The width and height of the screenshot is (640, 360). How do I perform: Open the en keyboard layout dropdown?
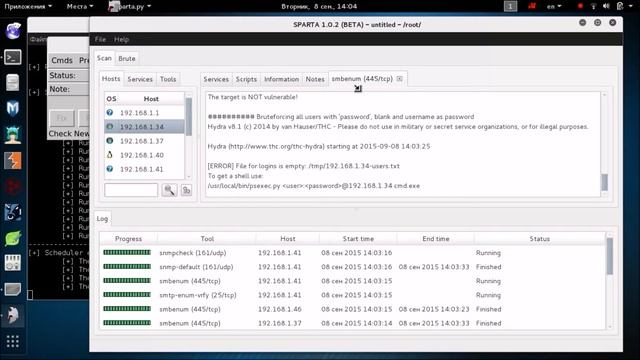[554, 6]
